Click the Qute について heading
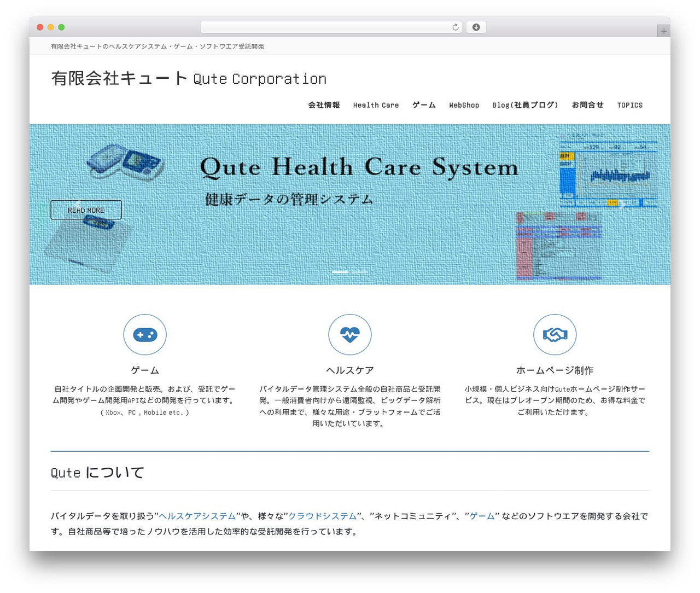 97,473
